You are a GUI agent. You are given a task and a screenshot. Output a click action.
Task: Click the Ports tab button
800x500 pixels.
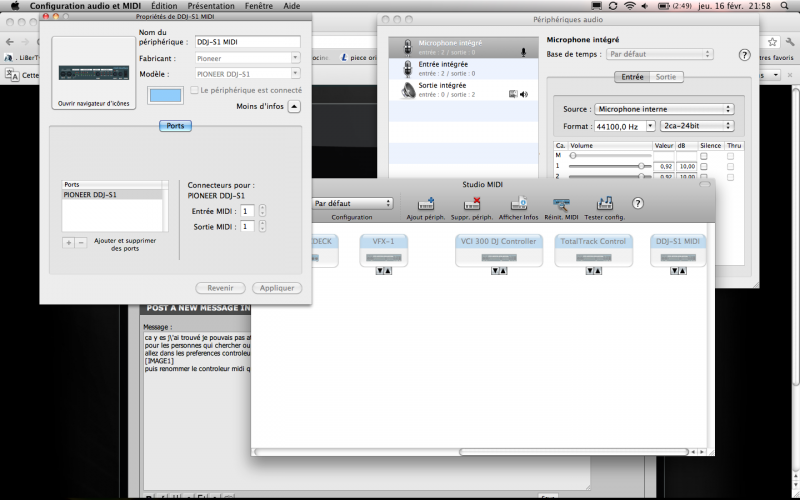click(x=175, y=126)
